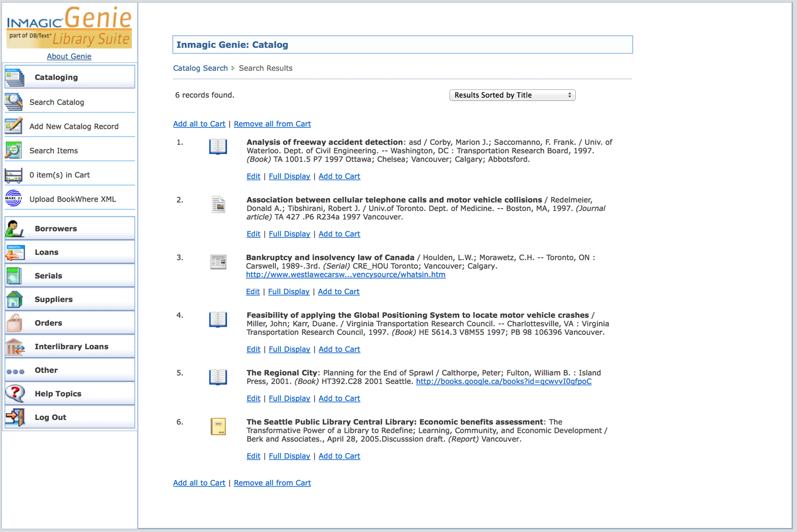Click the bottom Remove all from Cart link

272,483
